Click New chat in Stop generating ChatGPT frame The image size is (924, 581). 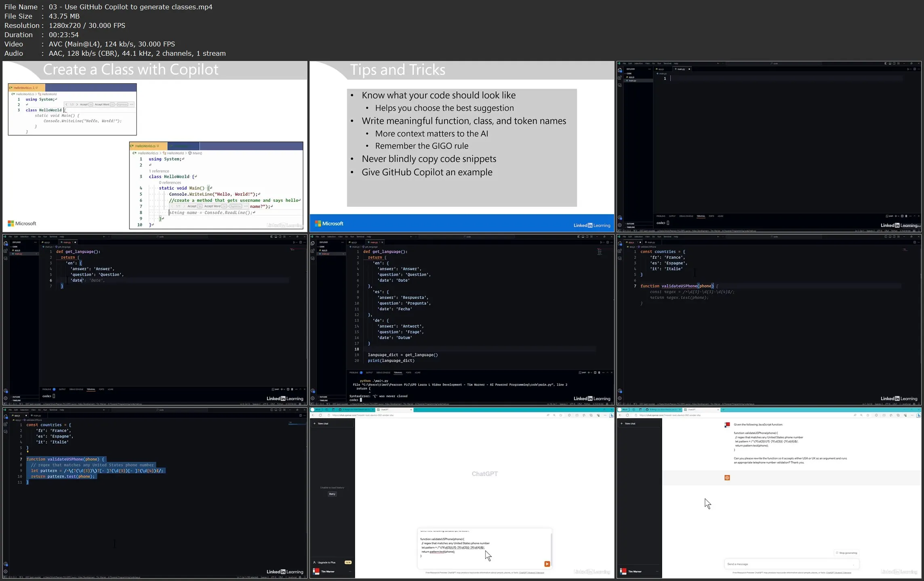pyautogui.click(x=639, y=424)
